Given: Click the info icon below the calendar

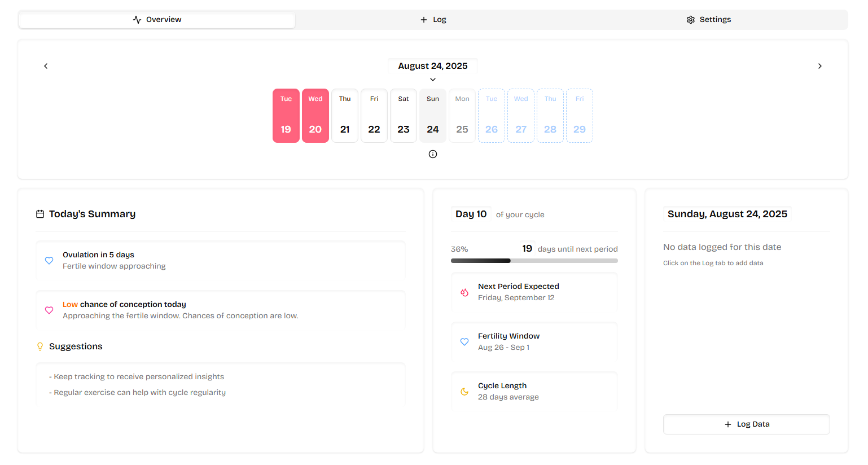Looking at the screenshot, I should (x=433, y=154).
